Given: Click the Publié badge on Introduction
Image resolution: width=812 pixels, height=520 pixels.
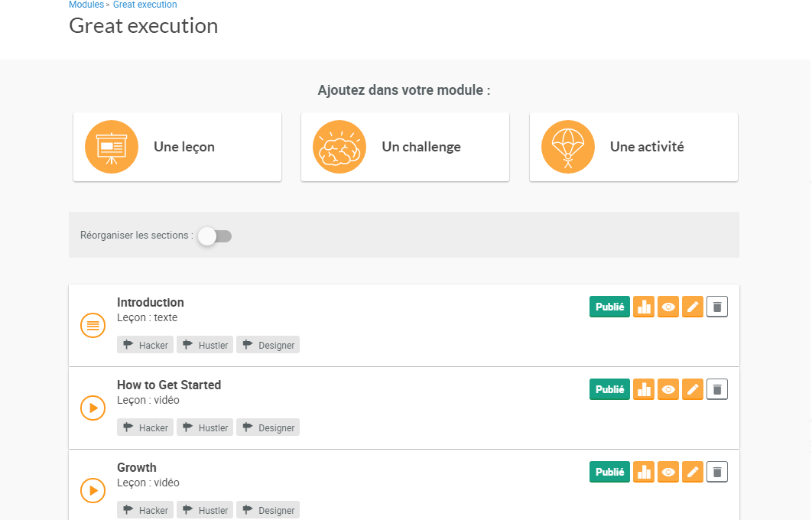Looking at the screenshot, I should pyautogui.click(x=609, y=307).
